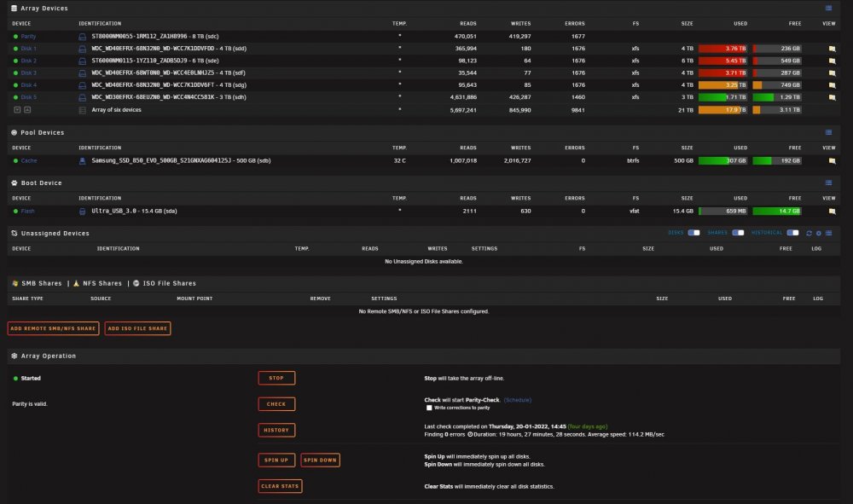Browse Disk 2 via its View folder icon
The height and width of the screenshot is (504, 853).
tap(832, 61)
